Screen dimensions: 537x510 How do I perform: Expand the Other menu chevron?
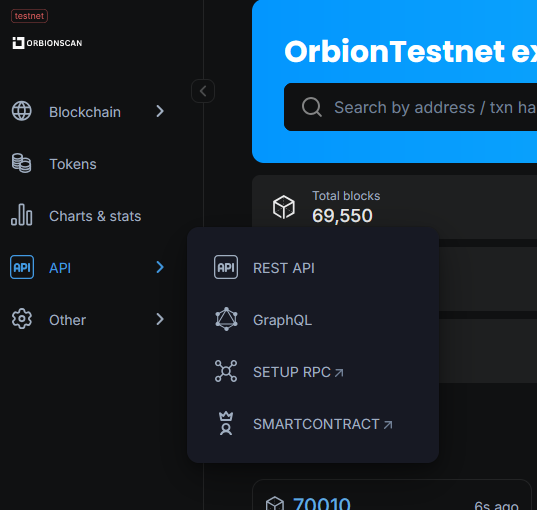(160, 319)
